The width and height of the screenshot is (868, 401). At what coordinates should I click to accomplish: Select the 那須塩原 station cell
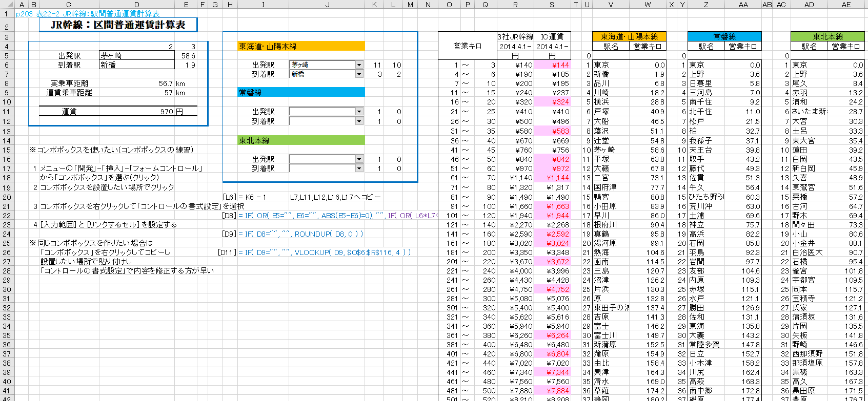pyautogui.click(x=809, y=363)
